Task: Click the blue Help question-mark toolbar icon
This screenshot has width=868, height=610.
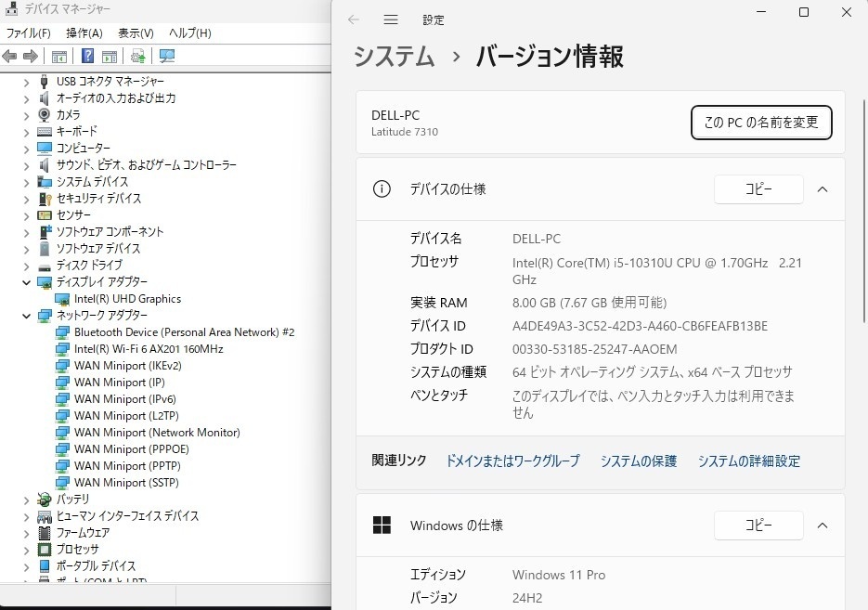Action: (x=87, y=56)
